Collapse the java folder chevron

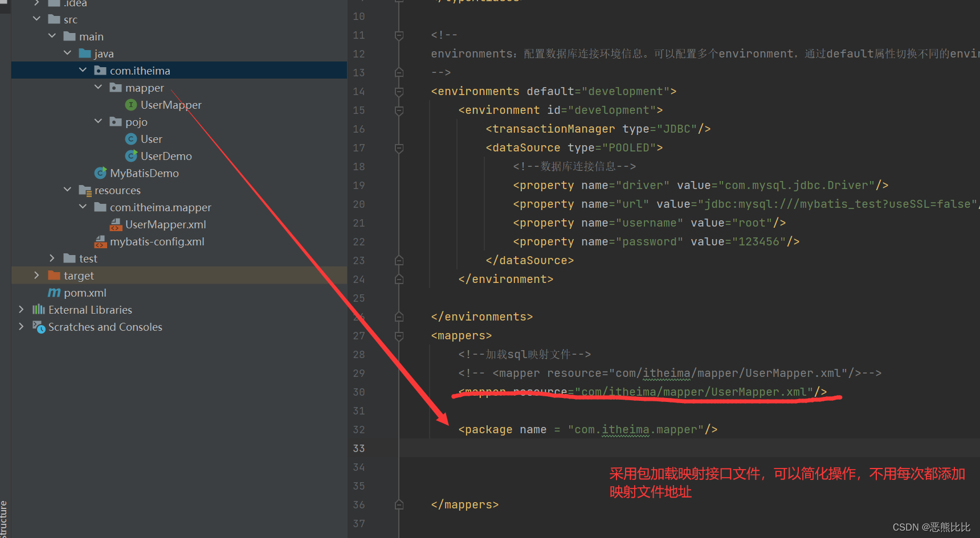click(x=68, y=54)
